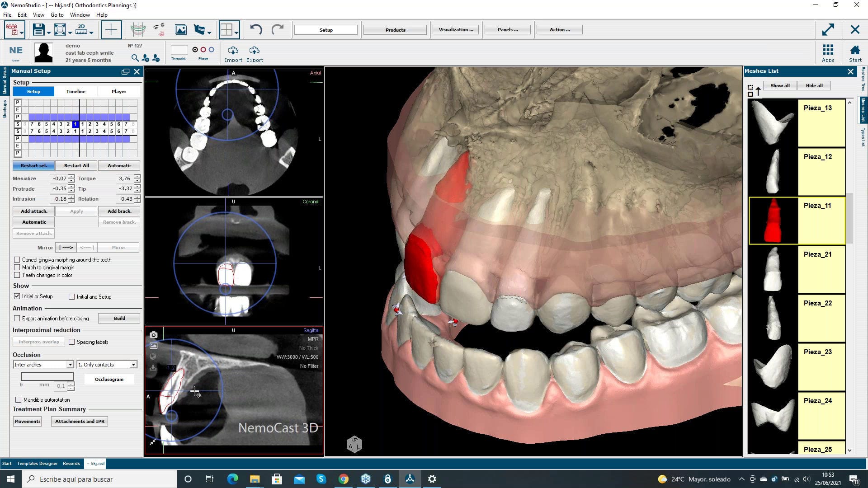
Task: Open the Apps grid
Action: coord(828,50)
